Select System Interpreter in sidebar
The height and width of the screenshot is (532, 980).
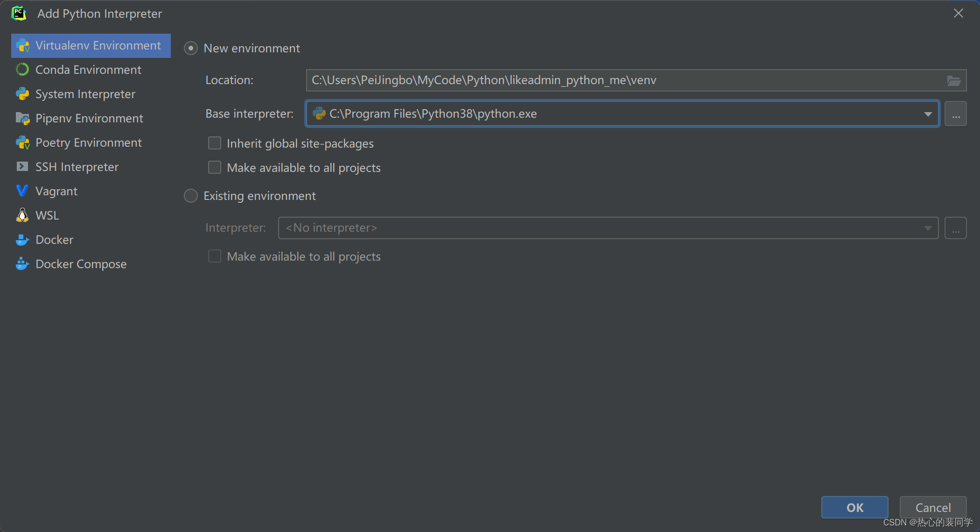coord(91,94)
